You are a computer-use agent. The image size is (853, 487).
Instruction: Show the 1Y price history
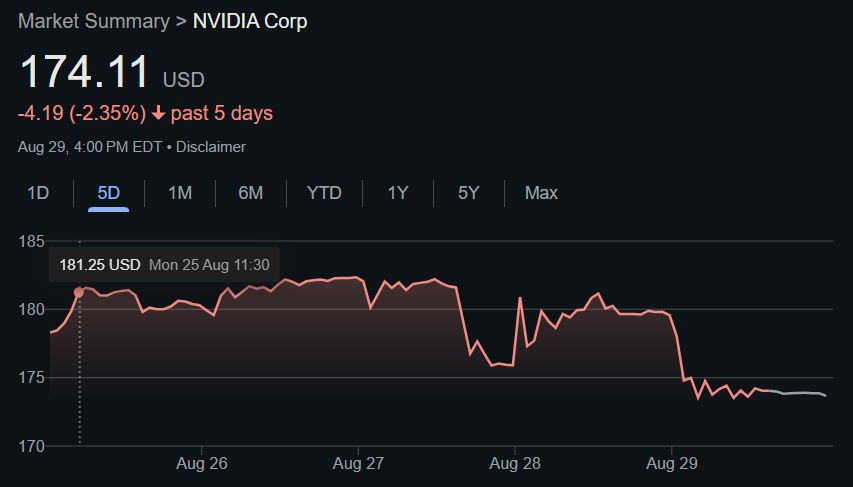(x=398, y=193)
